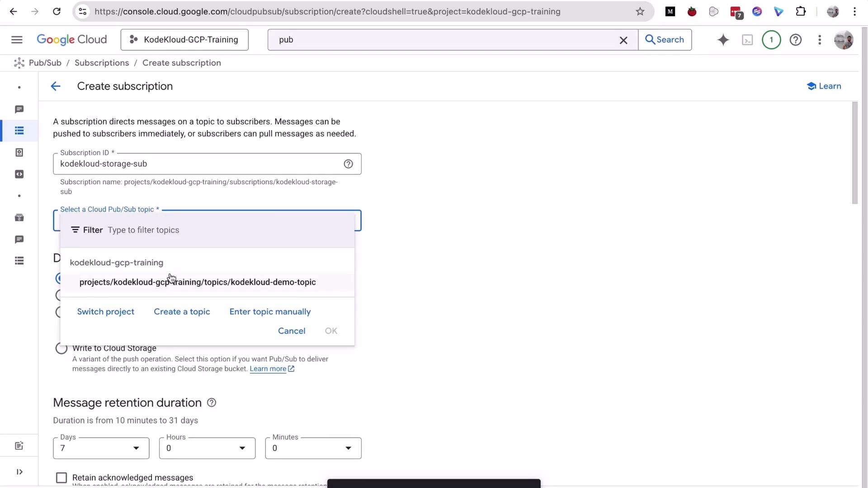Screen dimensions: 868x488
Task: Click the browser address bar URL
Action: [327, 12]
